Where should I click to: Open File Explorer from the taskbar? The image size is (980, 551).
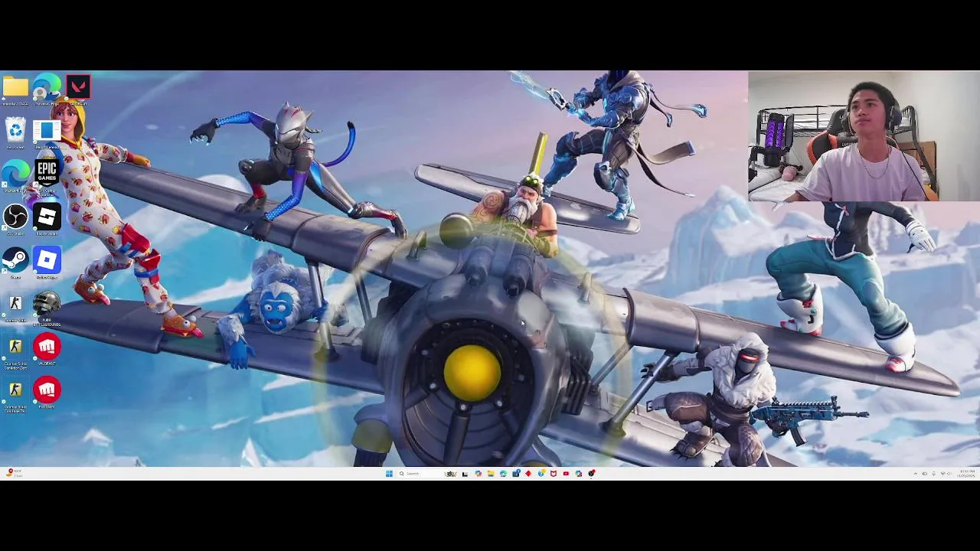click(x=491, y=474)
